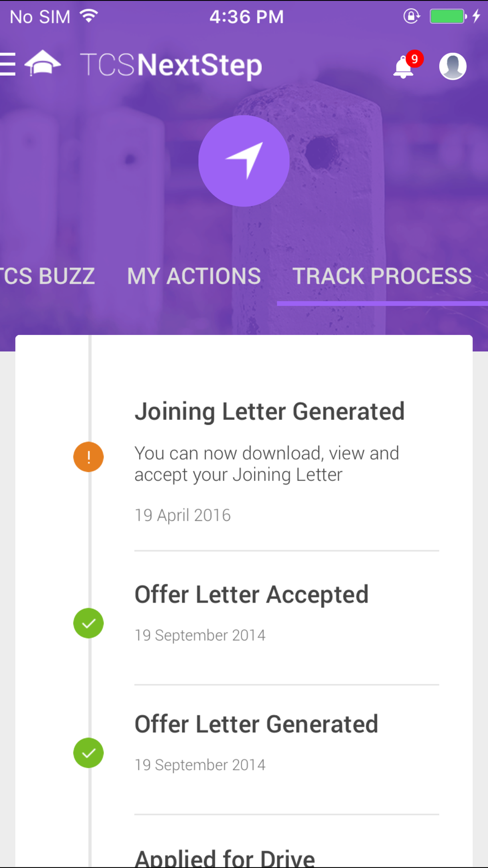
Task: Tap the 19 April 2016 date
Action: click(x=183, y=515)
